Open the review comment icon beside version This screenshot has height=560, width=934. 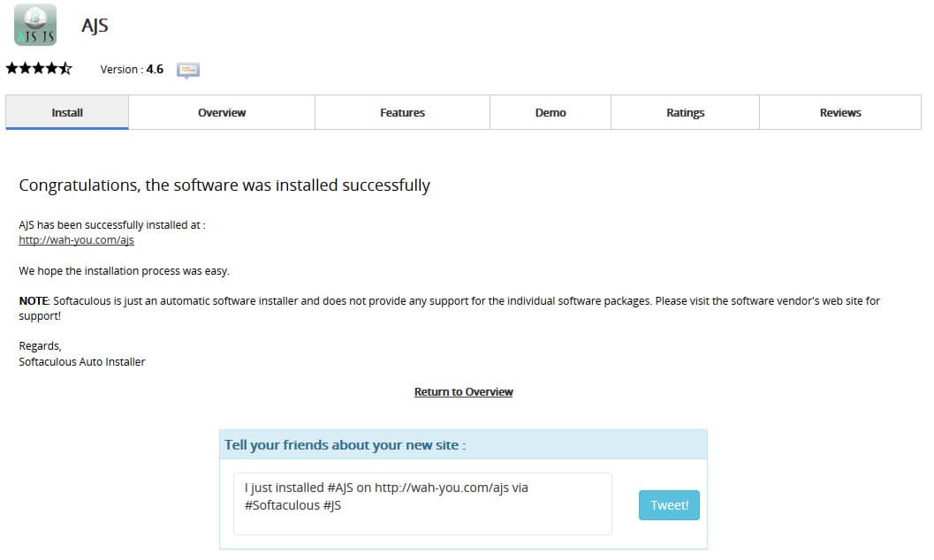pyautogui.click(x=188, y=70)
